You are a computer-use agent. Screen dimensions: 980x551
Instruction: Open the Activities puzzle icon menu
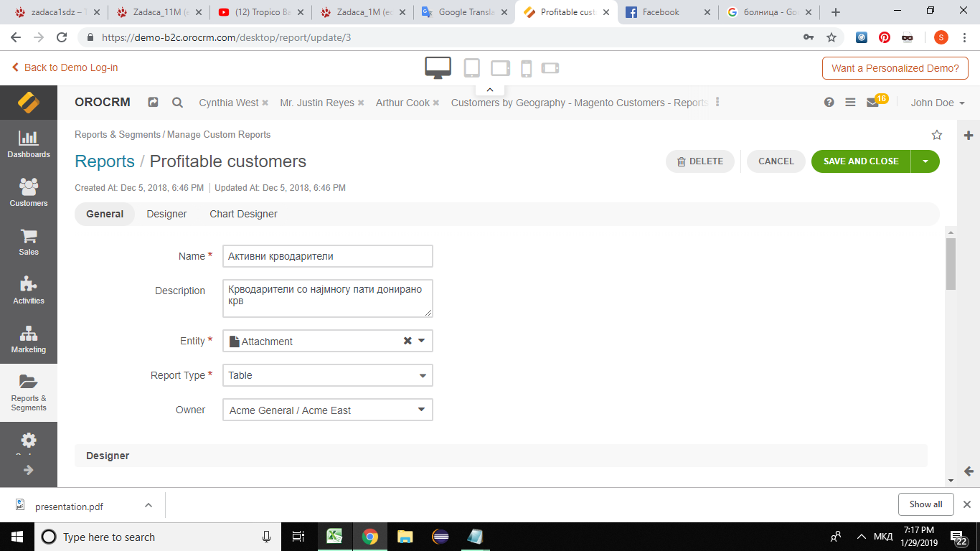click(x=29, y=290)
